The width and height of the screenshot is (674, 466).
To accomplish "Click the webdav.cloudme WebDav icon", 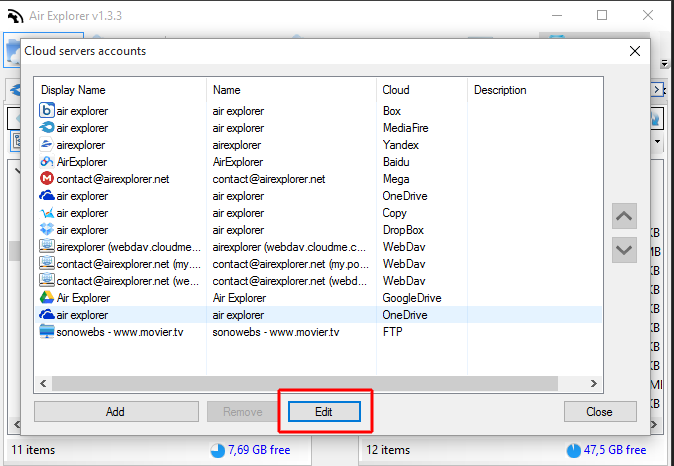I will coord(47,247).
